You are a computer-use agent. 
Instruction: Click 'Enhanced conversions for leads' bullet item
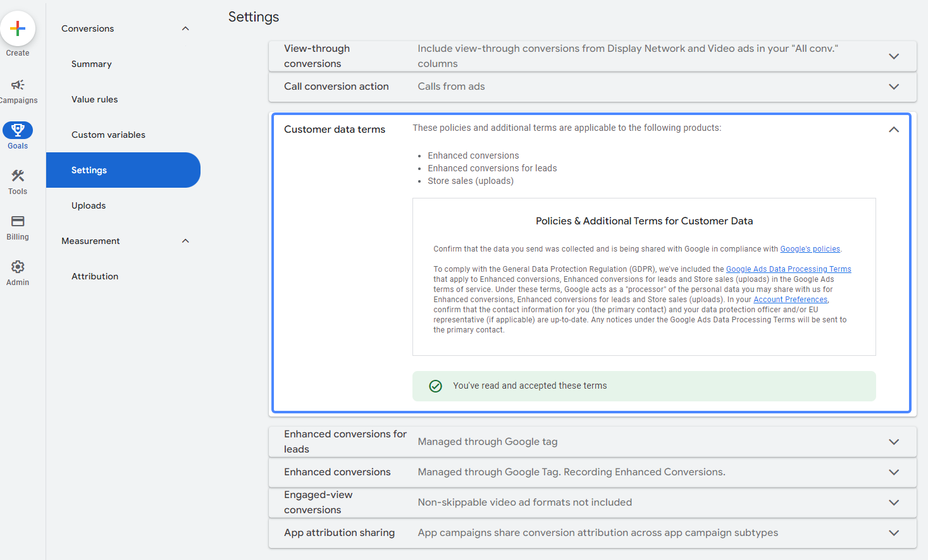(x=492, y=168)
